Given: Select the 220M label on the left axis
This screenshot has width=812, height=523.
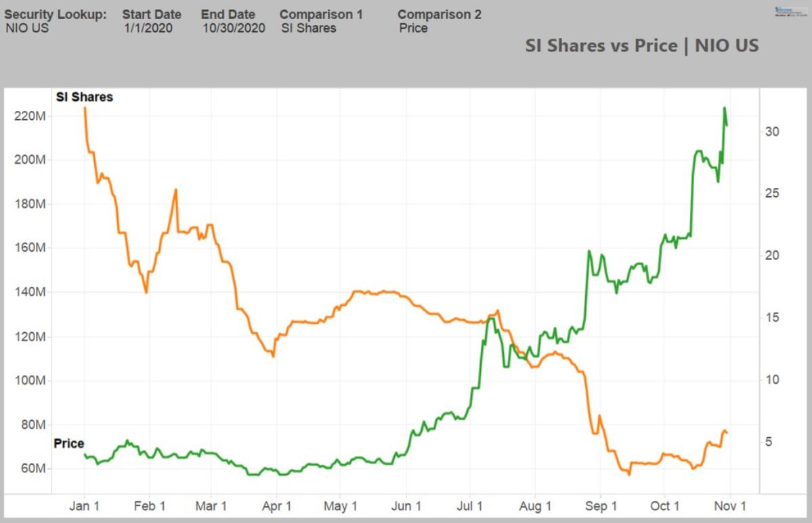Looking at the screenshot, I should (x=30, y=114).
